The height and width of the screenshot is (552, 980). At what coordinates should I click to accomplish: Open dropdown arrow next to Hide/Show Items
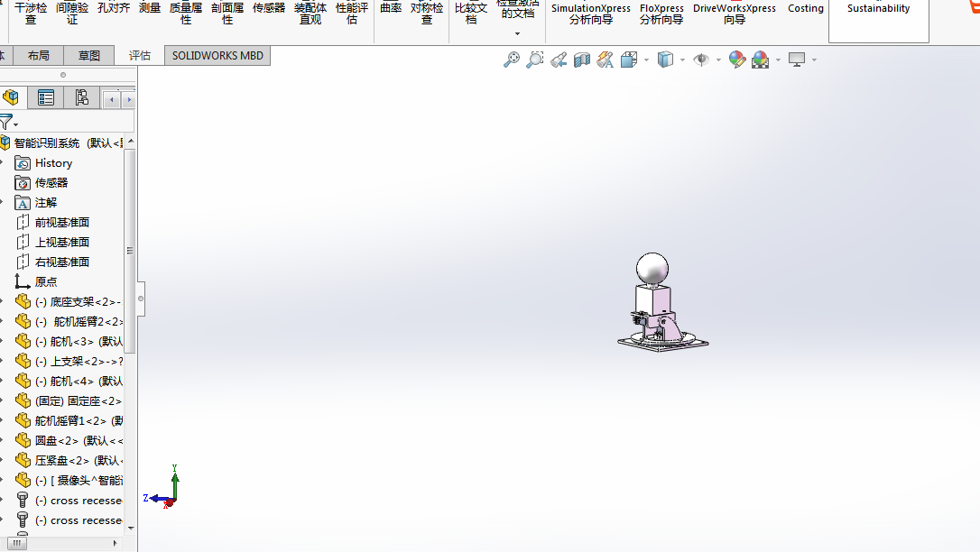coord(718,60)
